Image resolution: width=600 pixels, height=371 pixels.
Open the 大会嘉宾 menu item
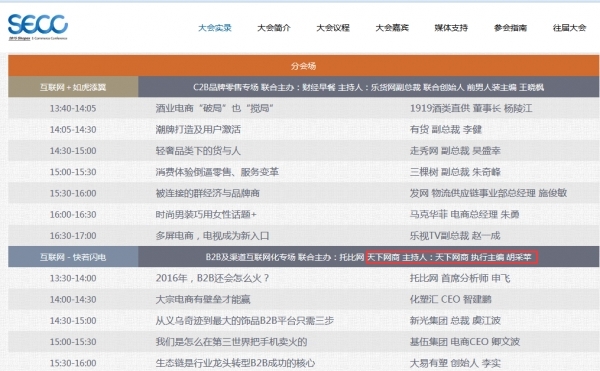[392, 28]
